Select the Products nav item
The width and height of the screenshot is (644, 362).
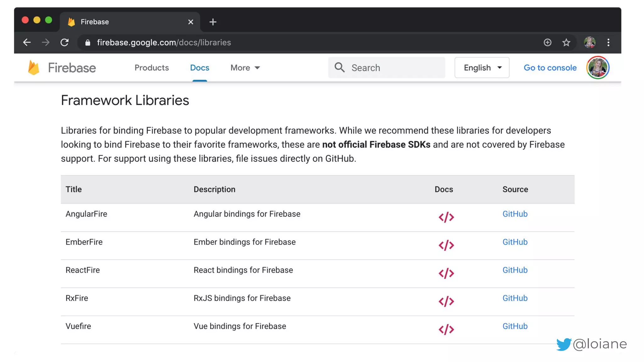tap(152, 68)
